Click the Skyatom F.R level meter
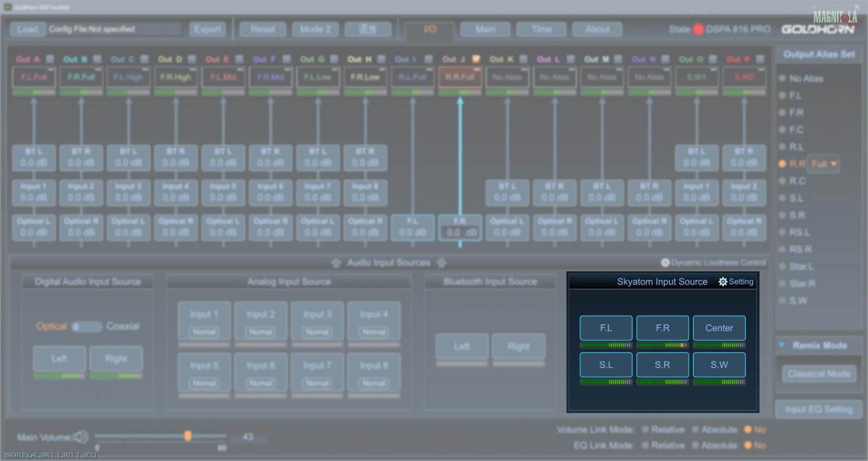 [x=662, y=345]
